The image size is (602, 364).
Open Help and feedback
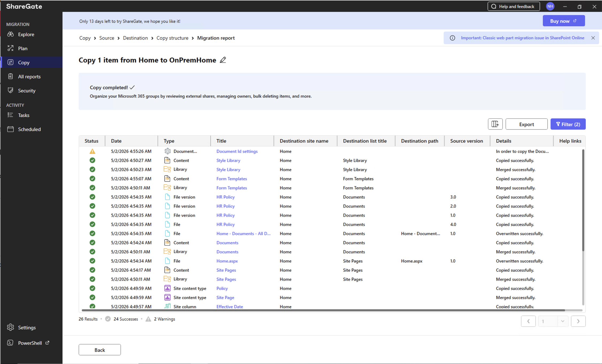click(x=514, y=6)
